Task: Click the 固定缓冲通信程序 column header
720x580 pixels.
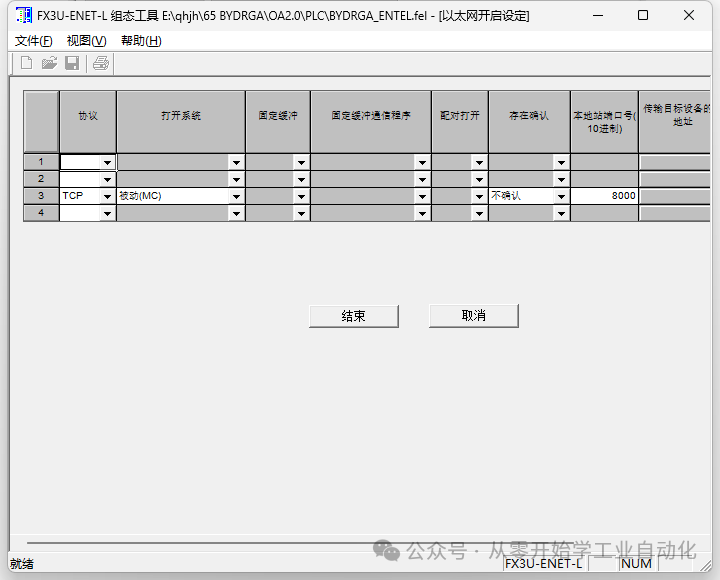Action: 371,122
